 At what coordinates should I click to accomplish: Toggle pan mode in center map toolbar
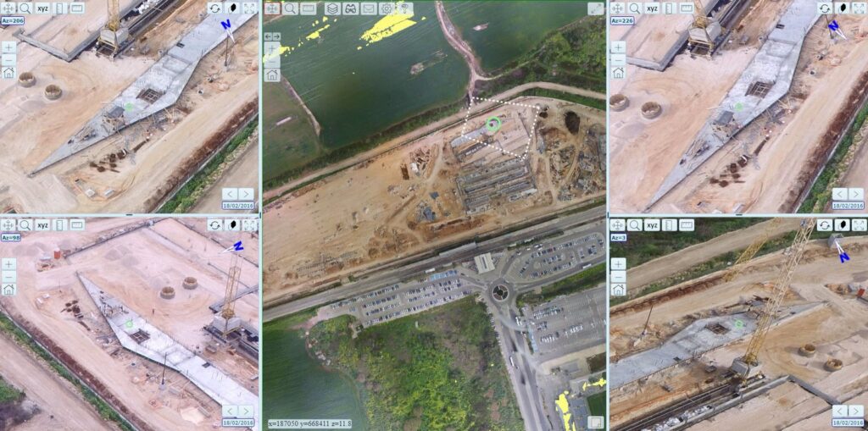click(x=272, y=8)
